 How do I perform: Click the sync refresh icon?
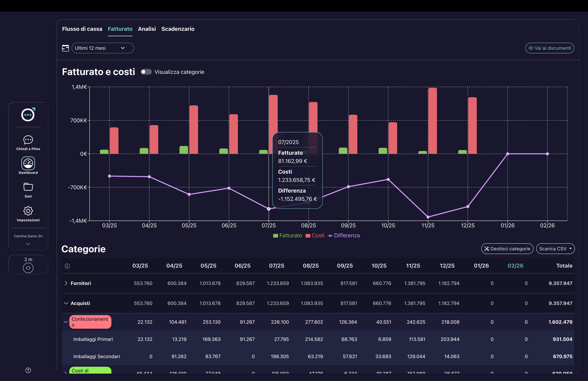(28, 268)
